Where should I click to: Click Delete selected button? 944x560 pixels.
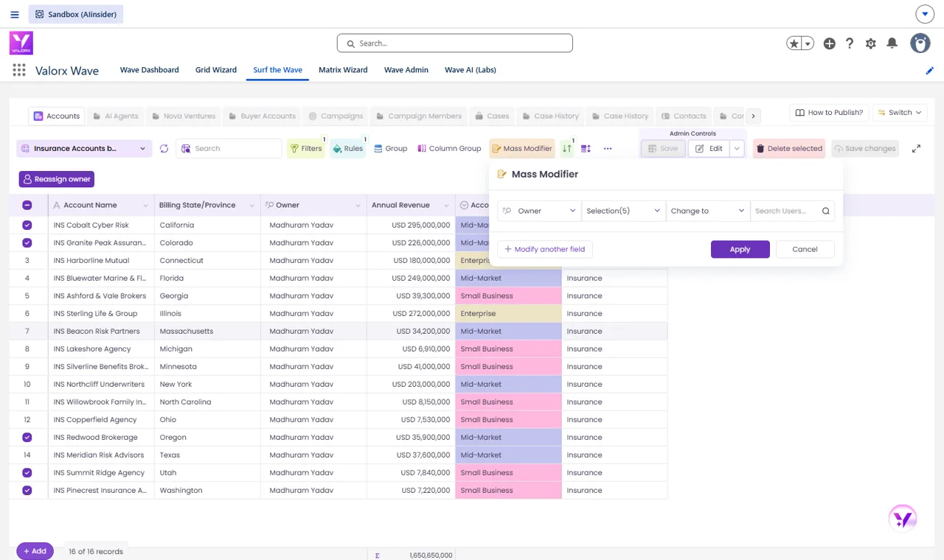(x=789, y=148)
